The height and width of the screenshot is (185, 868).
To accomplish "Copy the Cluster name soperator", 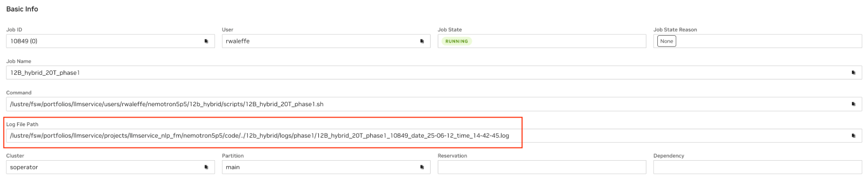I will click(206, 167).
